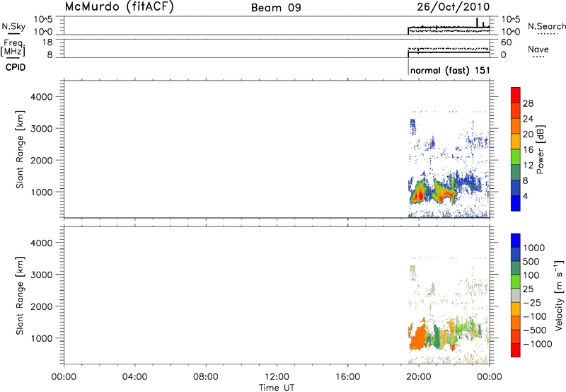Click the bright blue top Velocity swatch
The image size is (566, 392).
tap(516, 241)
